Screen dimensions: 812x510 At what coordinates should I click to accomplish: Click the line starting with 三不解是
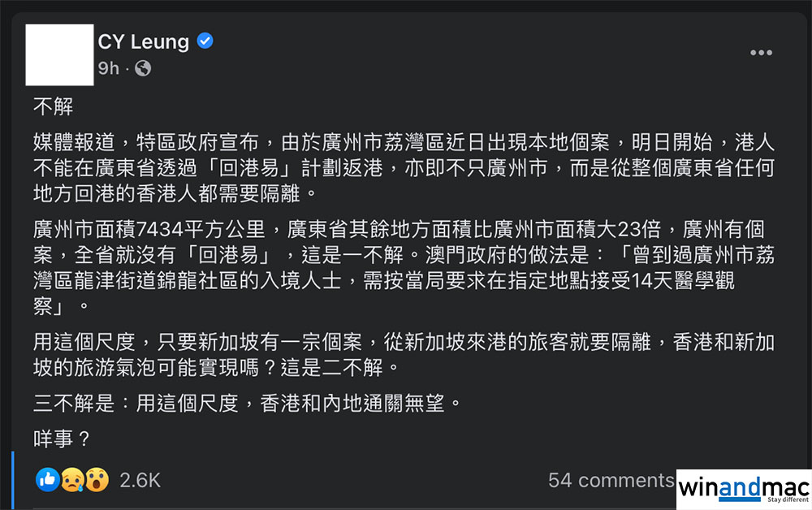pos(252,403)
